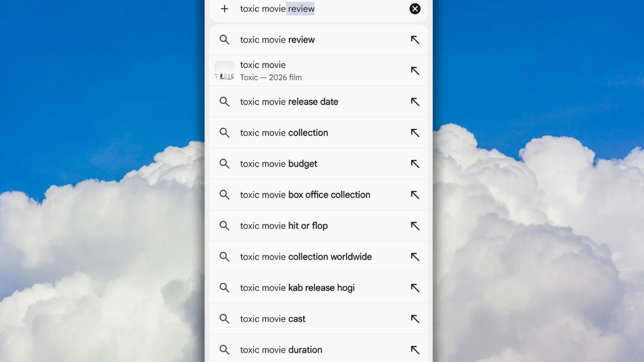This screenshot has height=362, width=644.
Task: Click search icon beside 'kab release hogi'
Action: tap(225, 288)
